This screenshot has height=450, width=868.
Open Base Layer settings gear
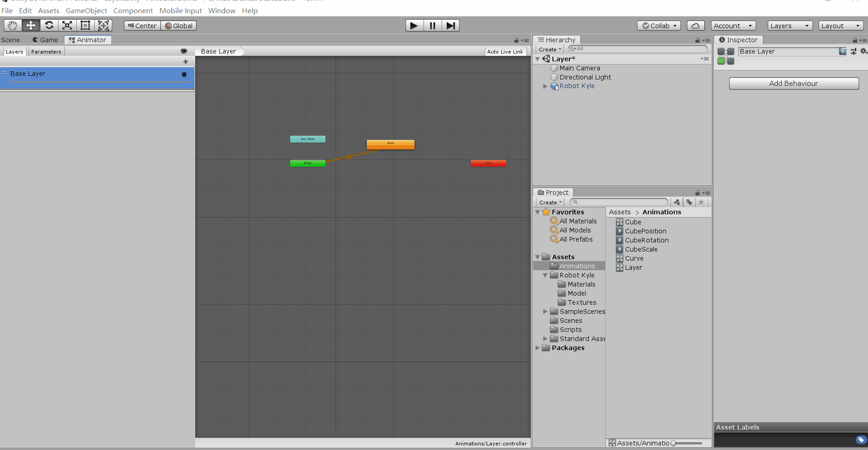[184, 74]
